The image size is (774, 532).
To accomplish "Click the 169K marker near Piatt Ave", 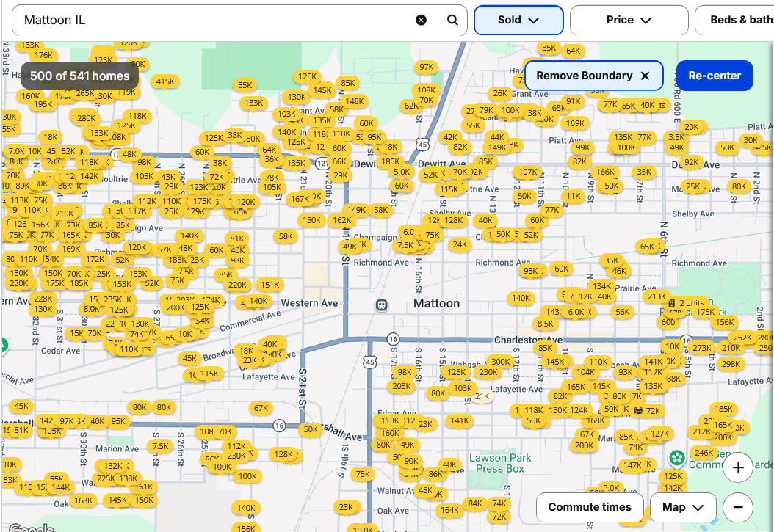I will click(x=574, y=123).
